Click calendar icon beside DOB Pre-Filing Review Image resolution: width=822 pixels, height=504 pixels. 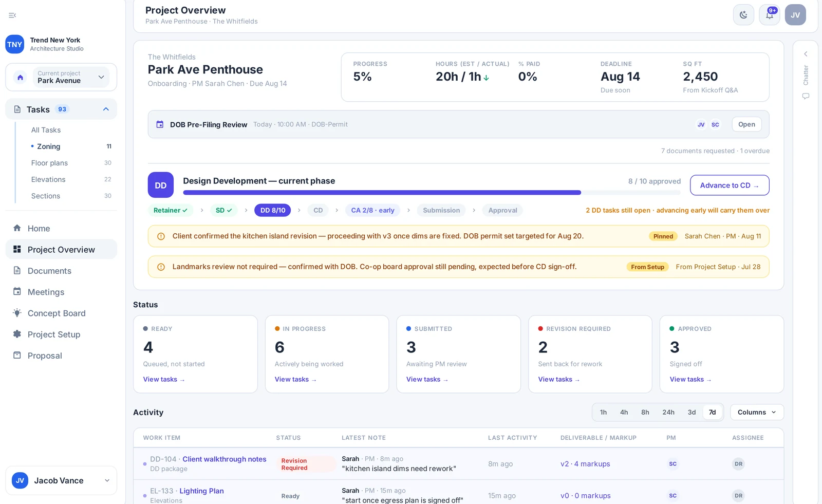click(x=160, y=124)
